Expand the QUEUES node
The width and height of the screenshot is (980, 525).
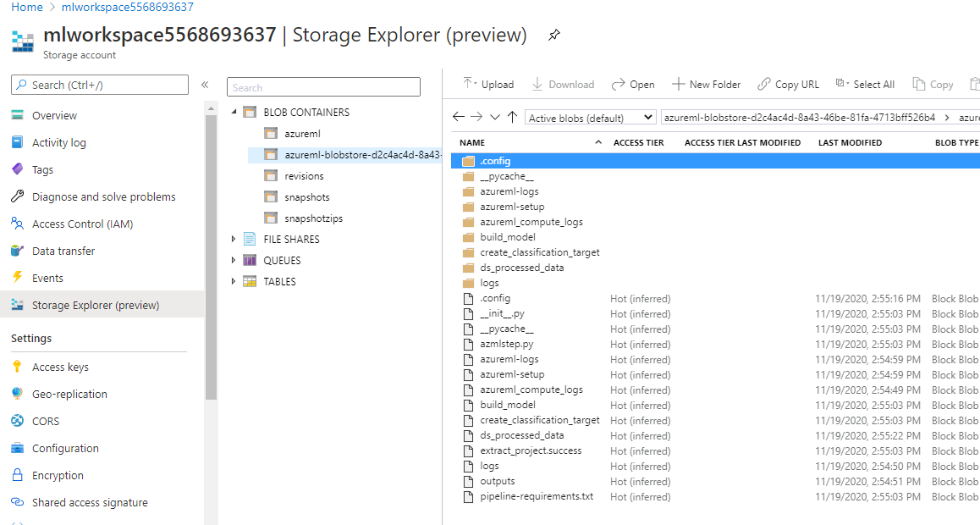pos(234,260)
